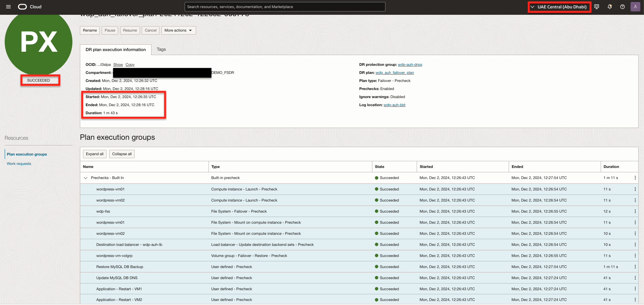Click the Pause button
The height and width of the screenshot is (305, 644).
[x=110, y=30]
